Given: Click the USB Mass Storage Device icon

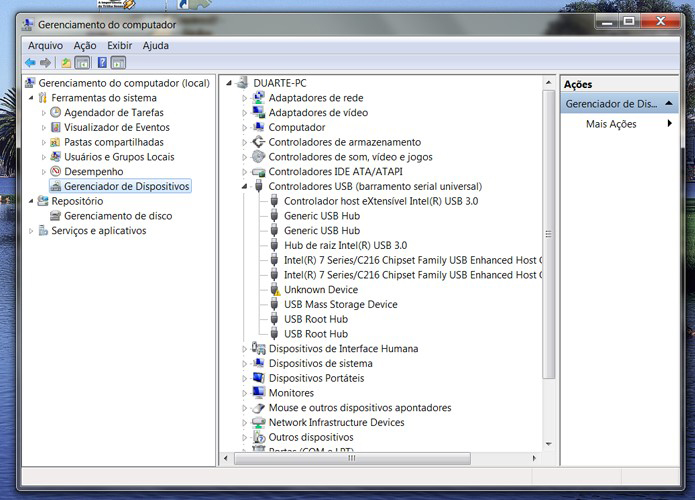Looking at the screenshot, I should pos(274,305).
